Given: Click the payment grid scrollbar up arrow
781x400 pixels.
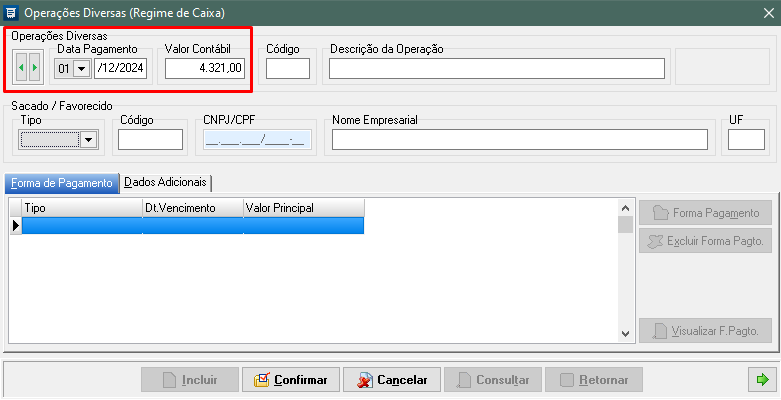Looking at the screenshot, I should 625,207.
